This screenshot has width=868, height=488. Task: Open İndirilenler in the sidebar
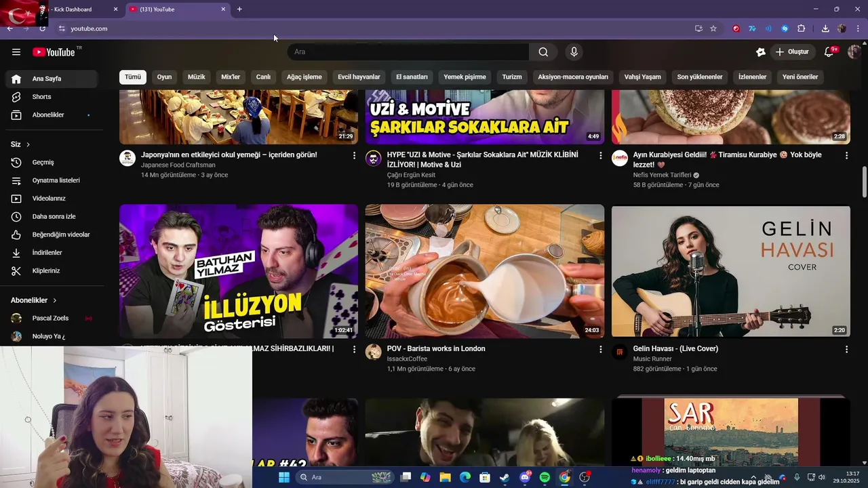click(52, 253)
